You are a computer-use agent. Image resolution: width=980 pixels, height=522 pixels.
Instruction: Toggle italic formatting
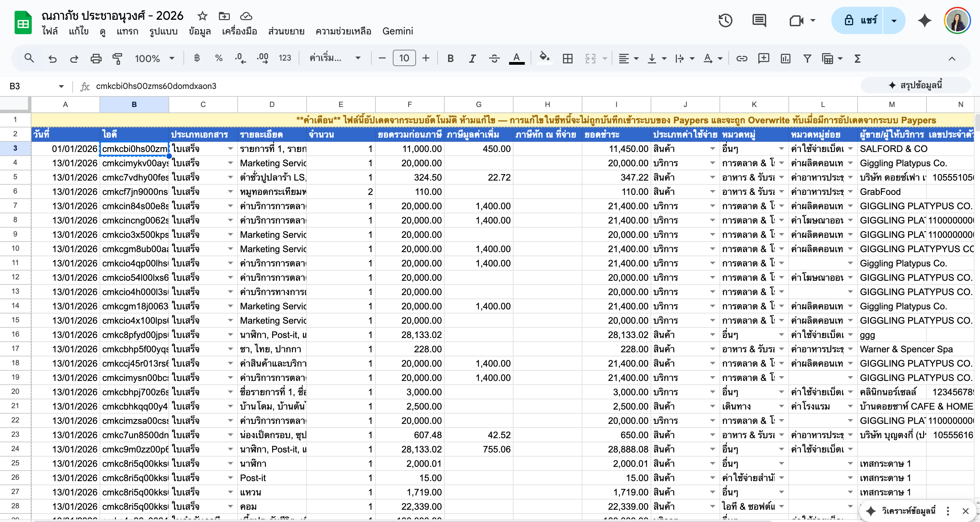472,59
